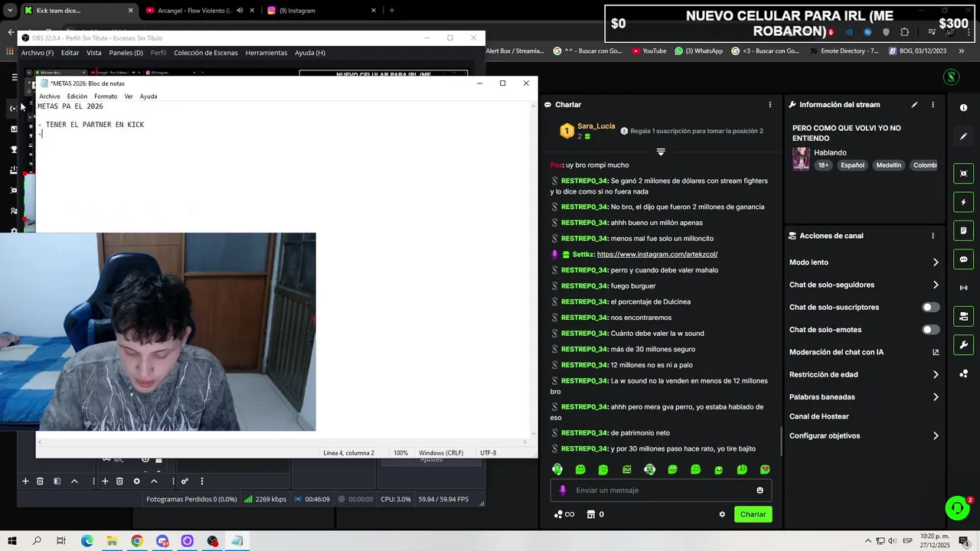Image resolution: width=980 pixels, height=551 pixels.
Task: Open Edición menu in Notepad
Action: point(77,96)
